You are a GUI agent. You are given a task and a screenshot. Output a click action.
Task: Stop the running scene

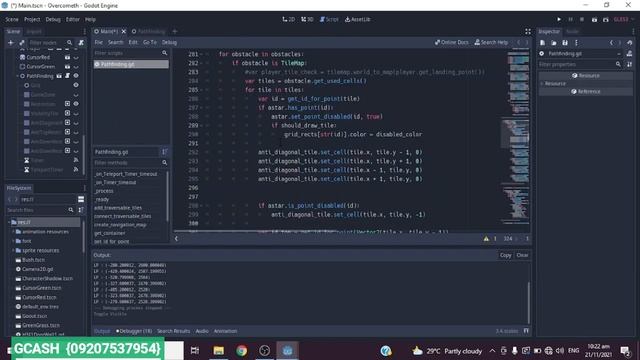point(582,19)
